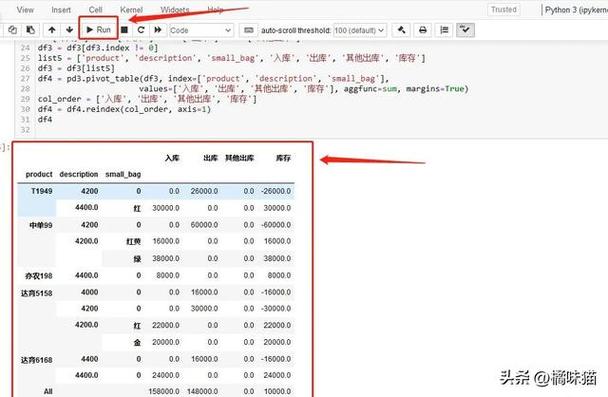Move selected cell down with arrow icon
608x397 pixels.
69,30
